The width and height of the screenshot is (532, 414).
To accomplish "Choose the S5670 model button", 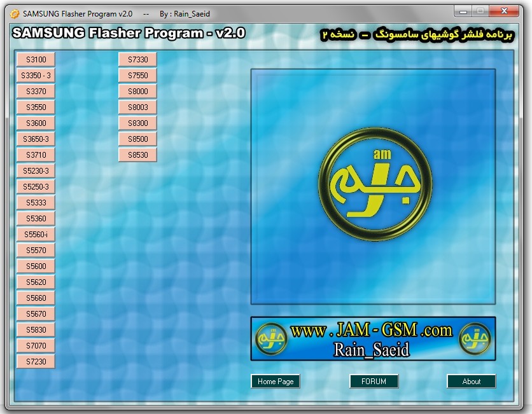I will (x=36, y=314).
